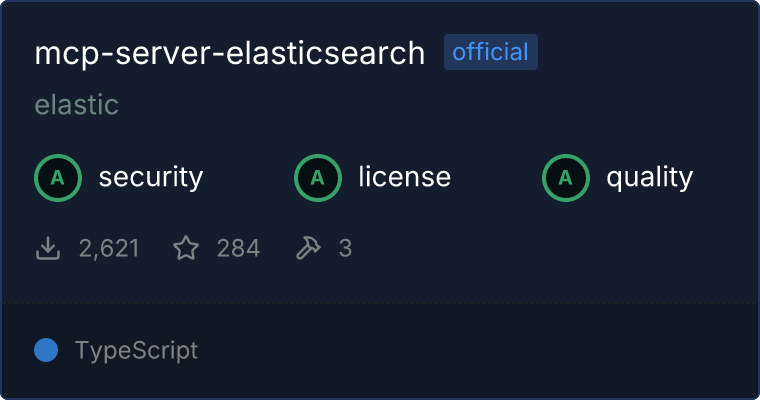
Task: Open the elastic author link
Action: (x=77, y=105)
